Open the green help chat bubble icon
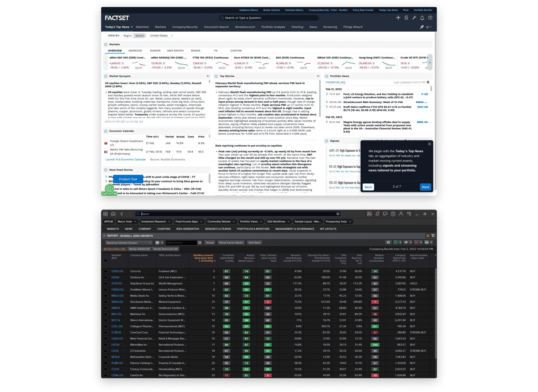 pos(109,189)
